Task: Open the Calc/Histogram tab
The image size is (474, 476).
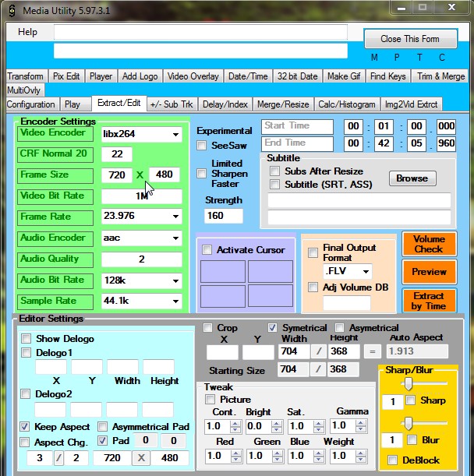Action: coord(347,104)
